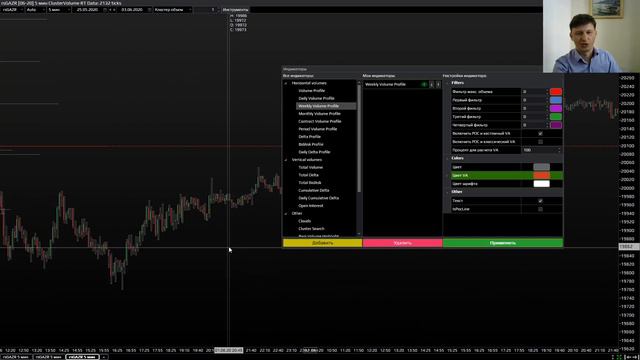Select Volume Profile in the indicators tree
This screenshot has height=360, width=640.
[x=311, y=91]
